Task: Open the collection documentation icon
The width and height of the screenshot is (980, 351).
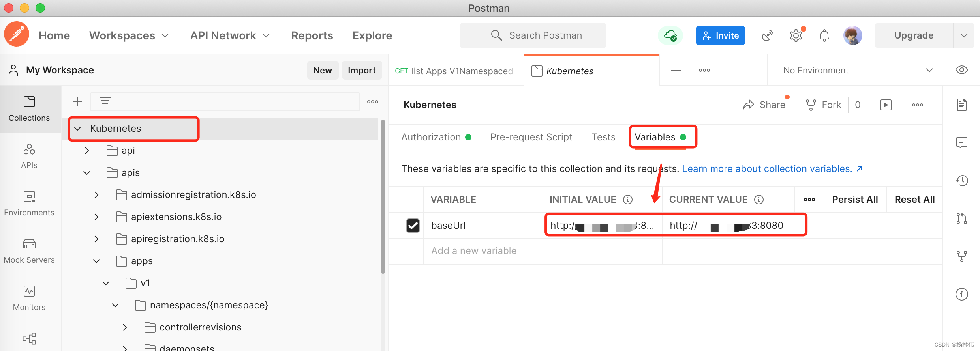Action: click(x=961, y=105)
